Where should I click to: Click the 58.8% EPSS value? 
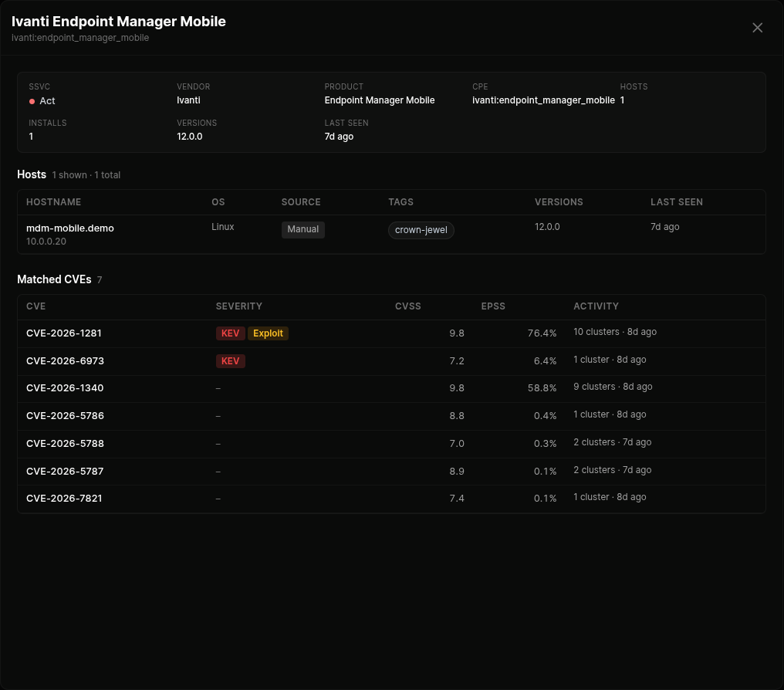pyautogui.click(x=542, y=388)
